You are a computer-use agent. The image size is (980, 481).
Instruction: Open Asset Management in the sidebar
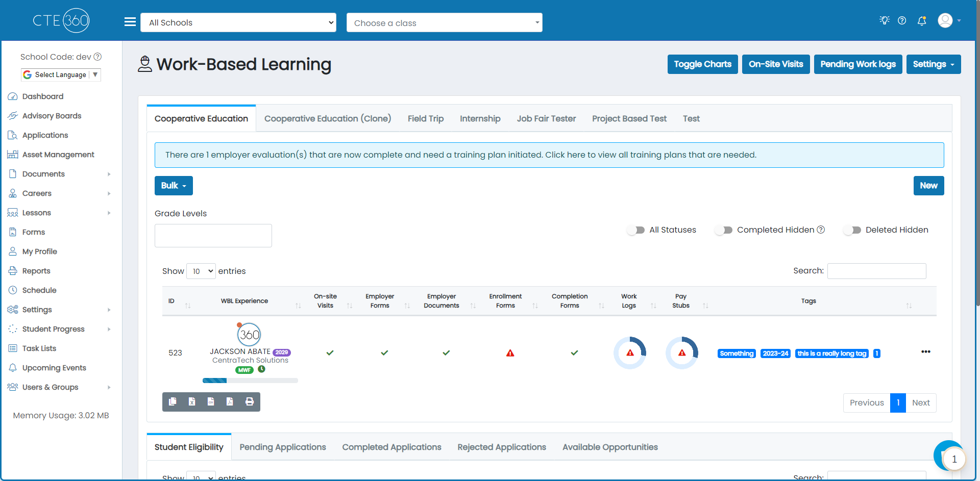[58, 155]
